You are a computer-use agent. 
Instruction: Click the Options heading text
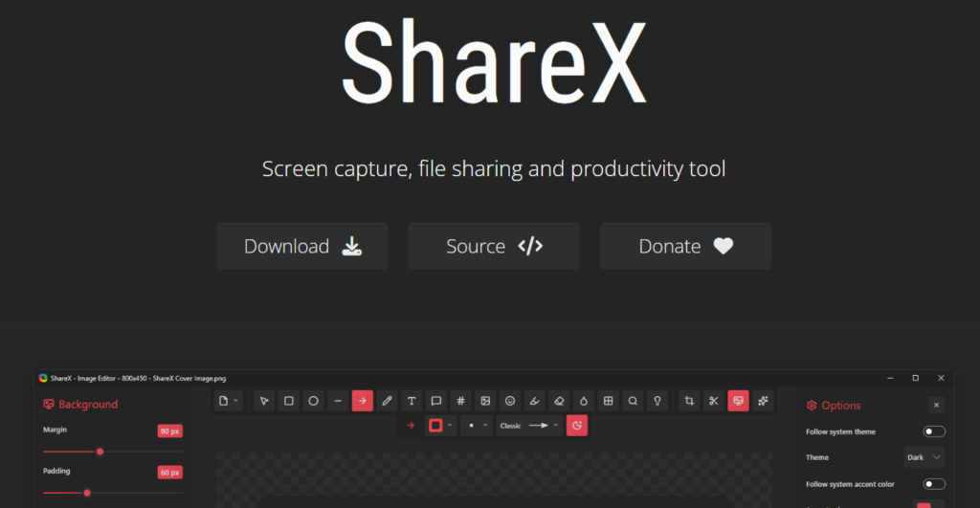click(x=840, y=406)
